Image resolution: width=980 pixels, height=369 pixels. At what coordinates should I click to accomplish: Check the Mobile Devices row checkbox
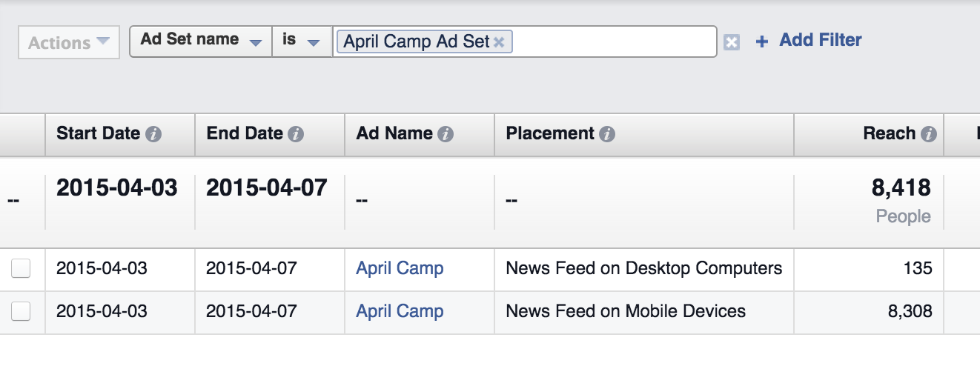tap(21, 312)
